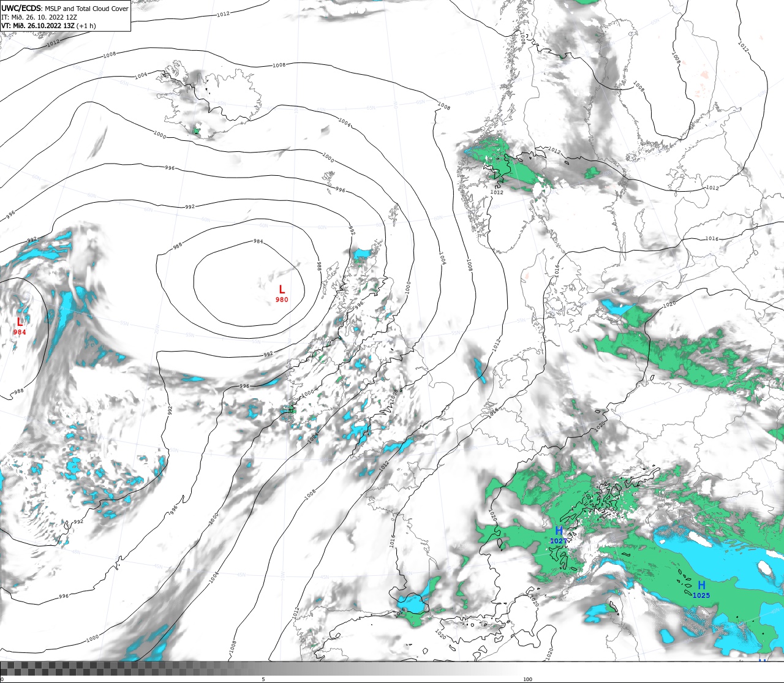Click the red 980 pressure value

282,300
